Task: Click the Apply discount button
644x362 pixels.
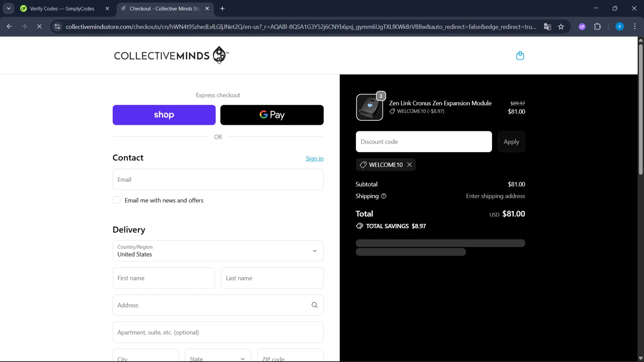Action: point(511,142)
